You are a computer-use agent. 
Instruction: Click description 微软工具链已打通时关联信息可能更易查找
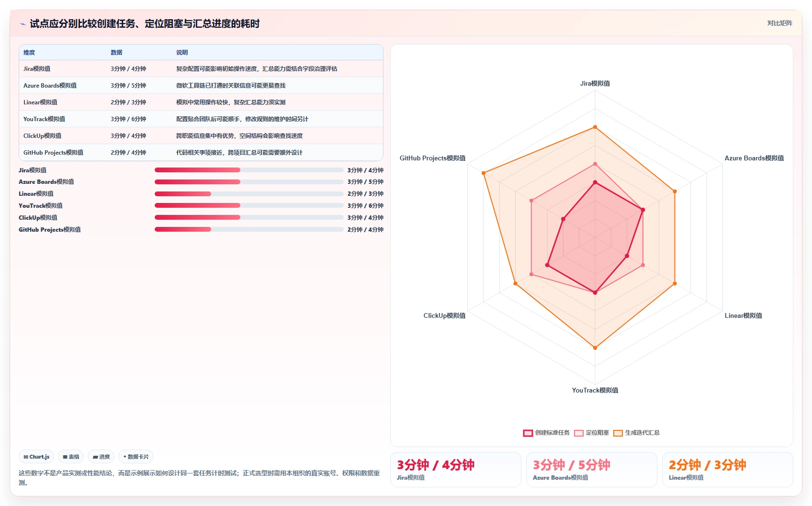231,86
